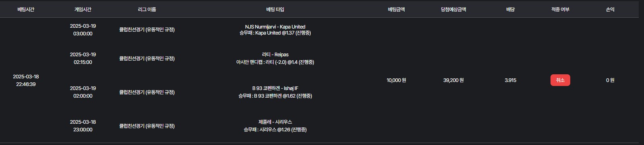Click the 베팅금액 column header
Viewport: 644px width, 145px height.
coord(396,9)
